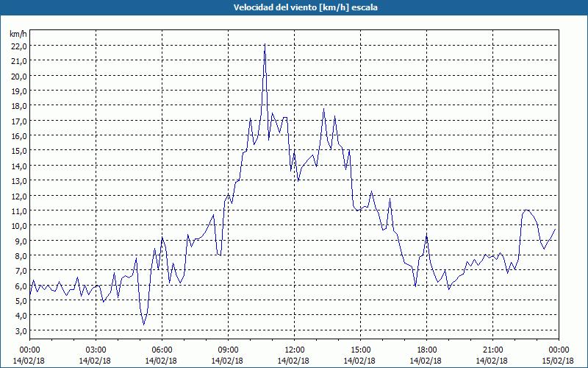The height and width of the screenshot is (368, 588).
Task: Select the '3,0' y-axis label
Action: [21, 330]
